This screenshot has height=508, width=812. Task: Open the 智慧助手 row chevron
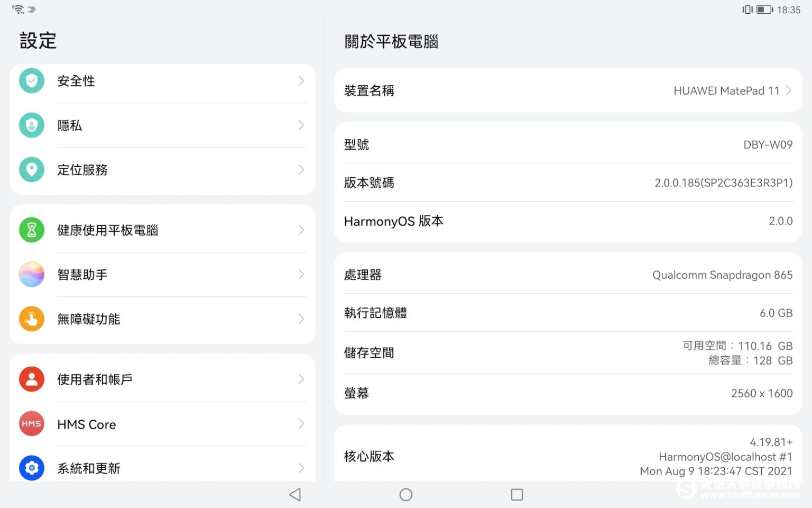click(301, 275)
